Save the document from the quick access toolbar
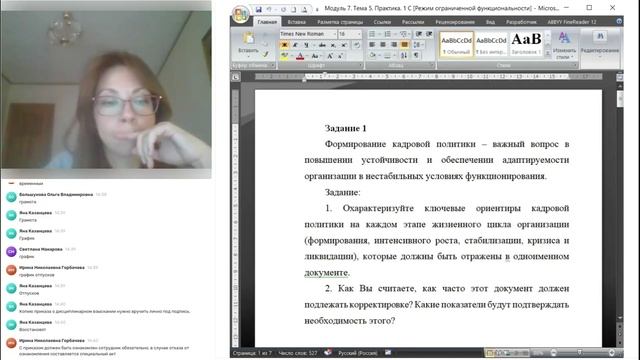Viewport: 640px width, 360px height. (258, 9)
